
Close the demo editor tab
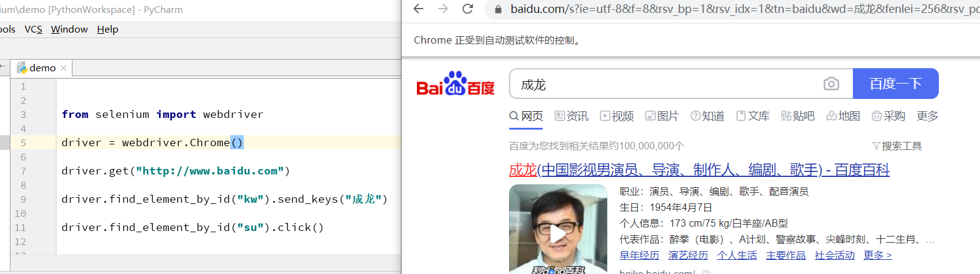click(x=63, y=68)
